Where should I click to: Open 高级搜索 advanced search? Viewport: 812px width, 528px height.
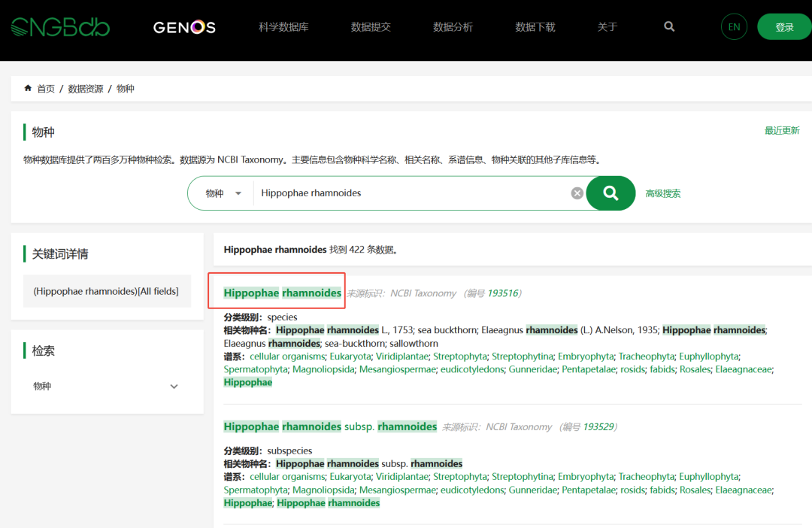(663, 193)
